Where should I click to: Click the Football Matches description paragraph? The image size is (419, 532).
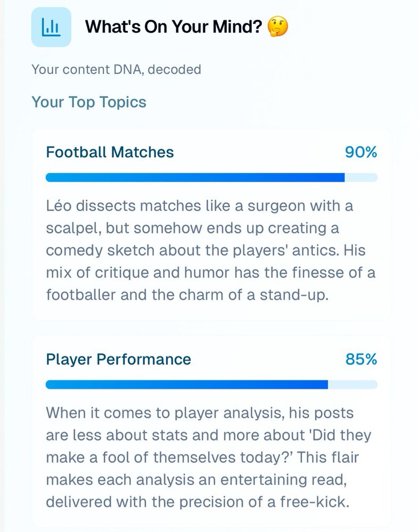tap(210, 250)
